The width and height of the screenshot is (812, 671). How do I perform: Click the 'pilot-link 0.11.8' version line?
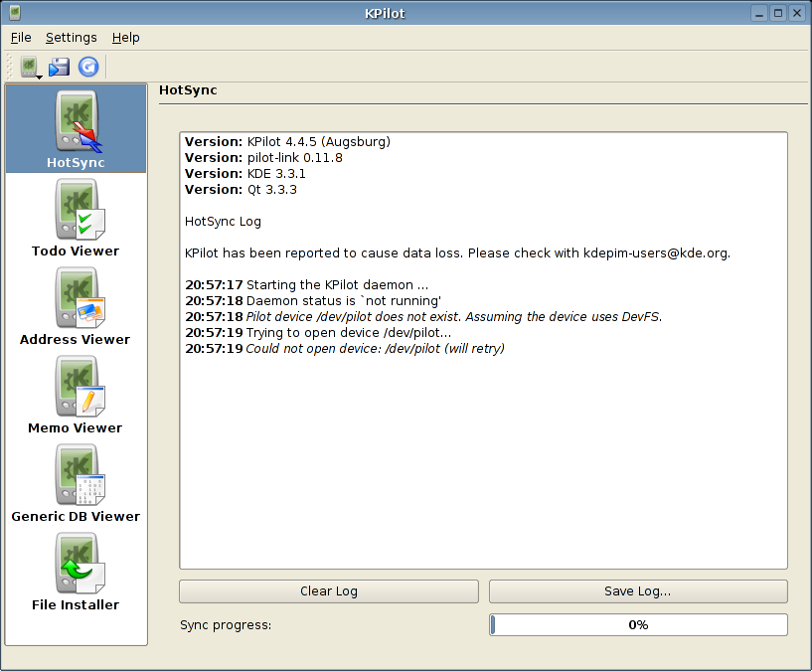pos(263,157)
